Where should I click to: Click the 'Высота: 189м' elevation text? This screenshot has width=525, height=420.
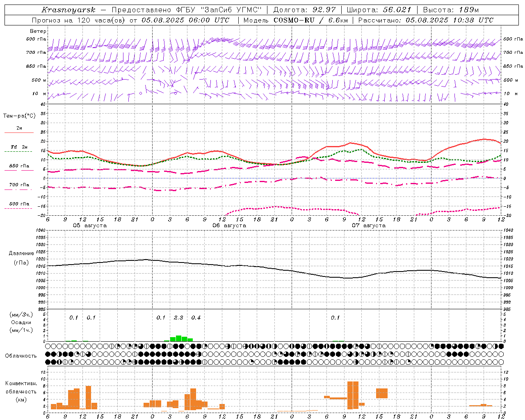(x=451, y=10)
